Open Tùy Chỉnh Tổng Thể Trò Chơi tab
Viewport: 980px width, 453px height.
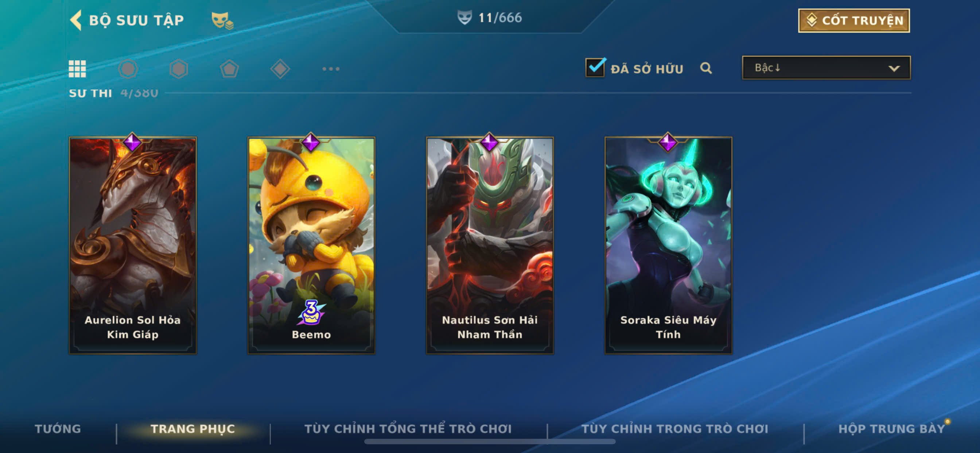(x=408, y=429)
